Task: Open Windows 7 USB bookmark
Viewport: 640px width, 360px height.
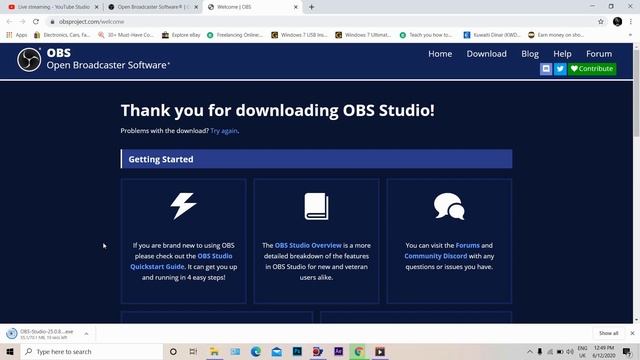Action: pos(299,35)
